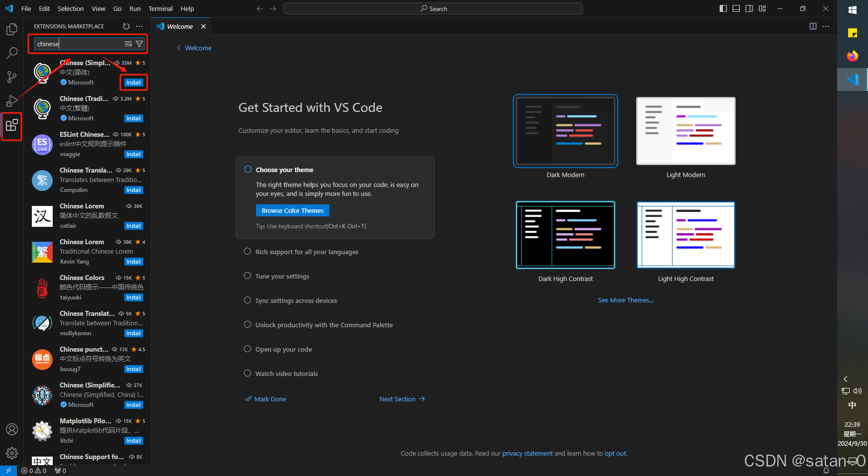This screenshot has height=476, width=868.
Task: Toggle primary side bar layout icon
Action: (723, 8)
